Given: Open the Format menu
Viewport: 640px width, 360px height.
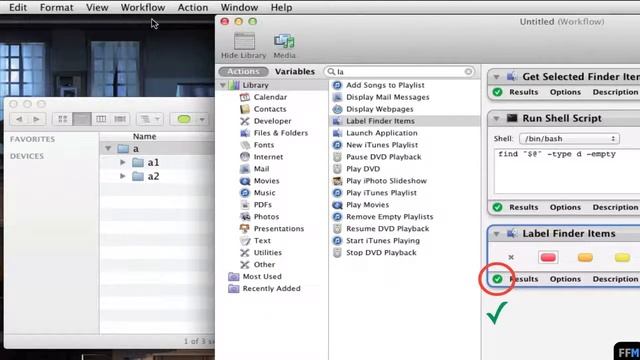Looking at the screenshot, I should click(56, 7).
